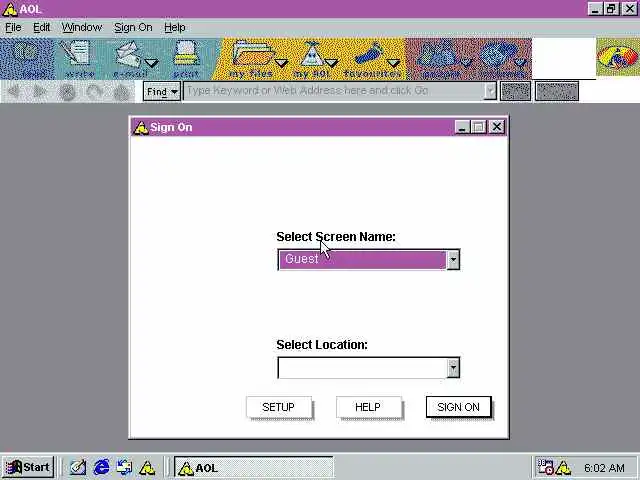Open the Find dropdown button
Screen dimensions: 640x480
click(x=162, y=91)
